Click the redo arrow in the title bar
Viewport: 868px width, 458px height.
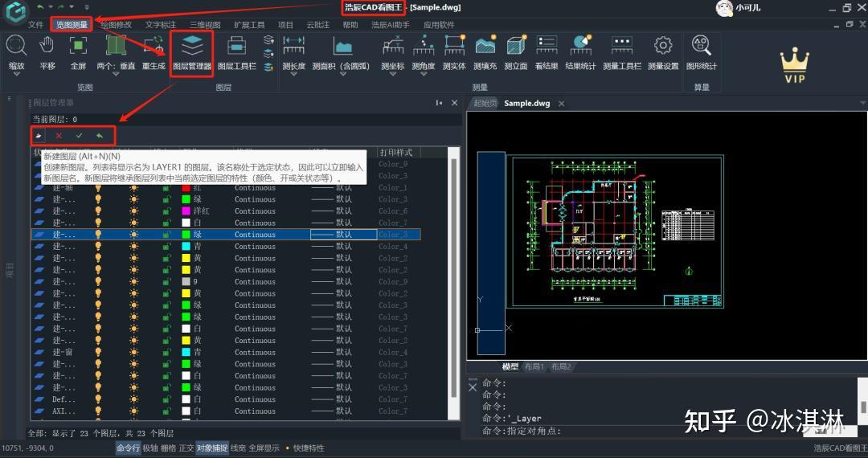click(x=61, y=6)
